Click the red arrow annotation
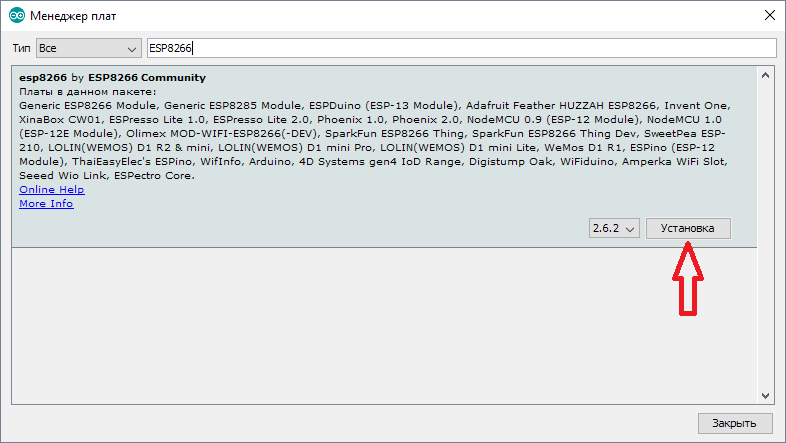Screen dimensions: 786x443 [x=688, y=279]
